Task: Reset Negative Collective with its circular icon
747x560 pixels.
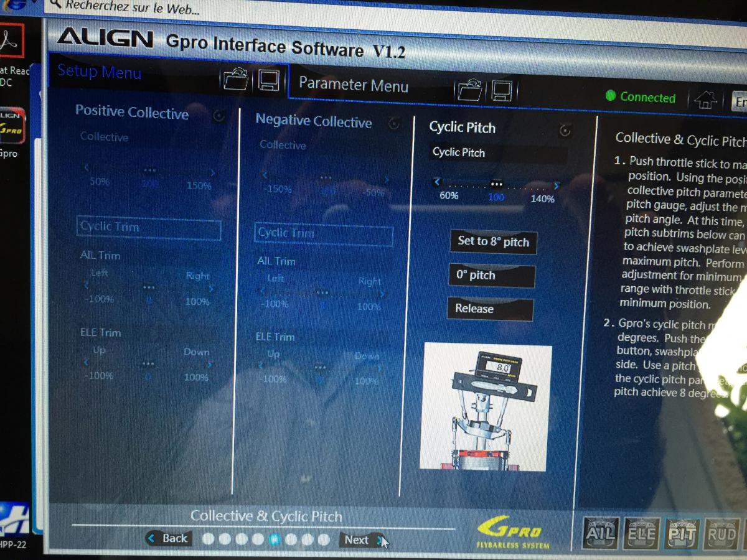Action: [x=394, y=124]
